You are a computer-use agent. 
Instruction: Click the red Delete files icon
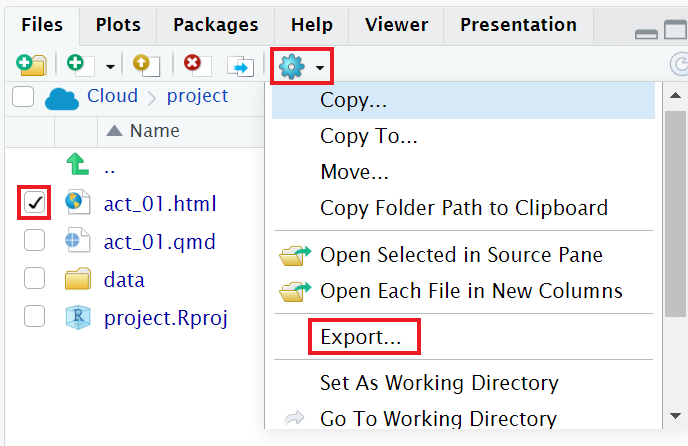pyautogui.click(x=193, y=66)
